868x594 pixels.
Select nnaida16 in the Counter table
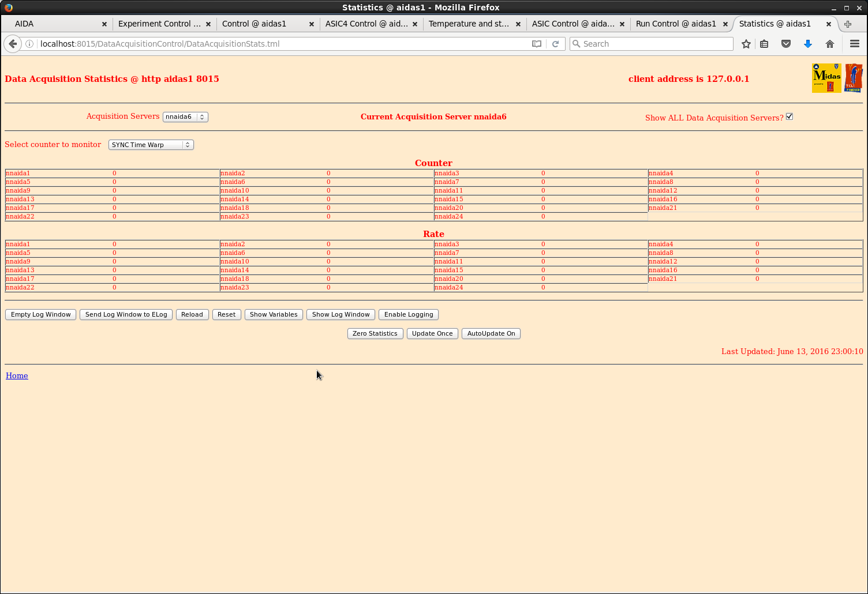point(663,200)
